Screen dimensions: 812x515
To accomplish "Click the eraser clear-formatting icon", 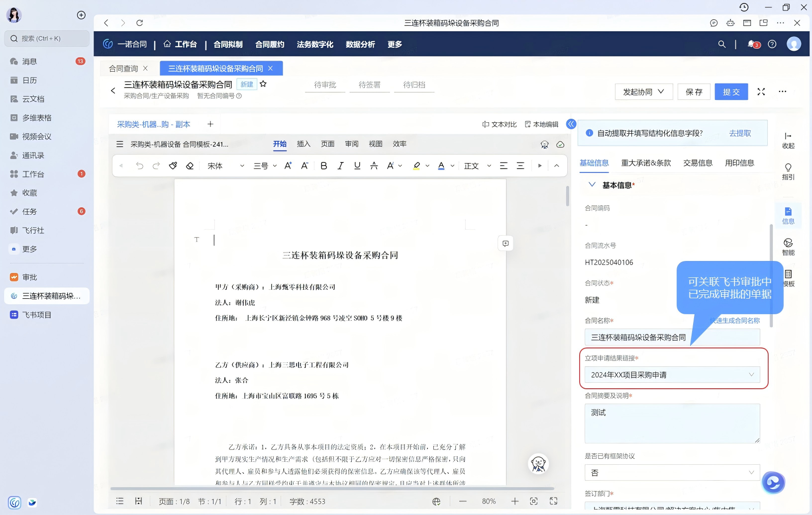I will point(190,166).
